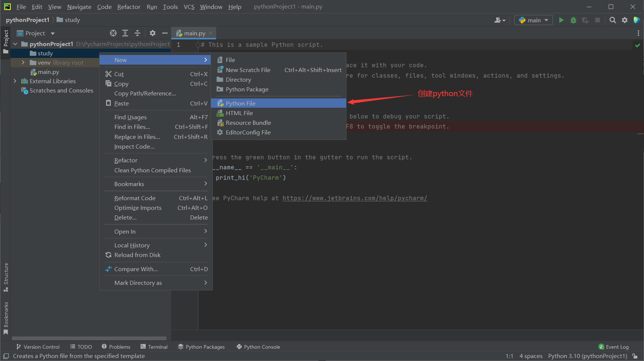
Task: Toggle tool window bars icon in status corner
Action: [6, 356]
